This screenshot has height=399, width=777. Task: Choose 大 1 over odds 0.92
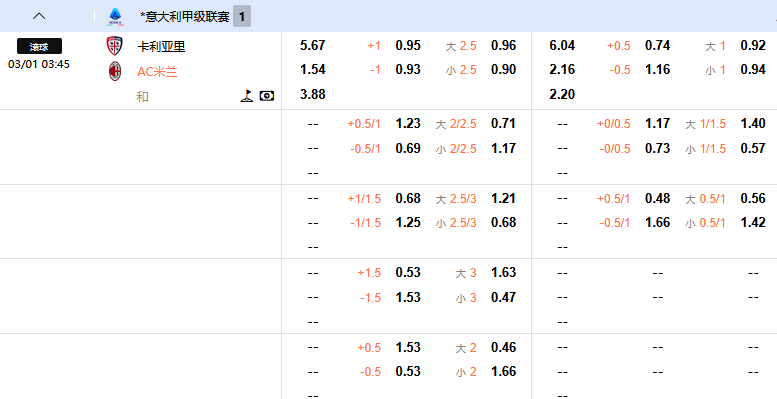pos(753,46)
